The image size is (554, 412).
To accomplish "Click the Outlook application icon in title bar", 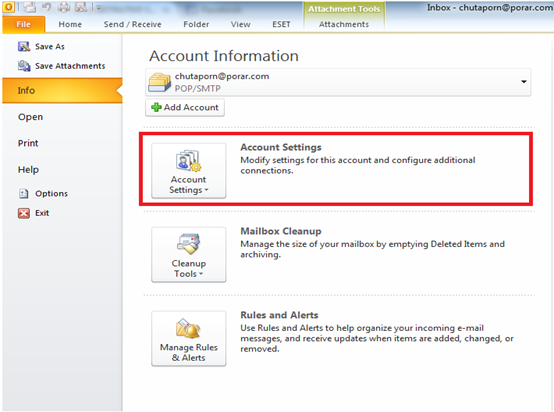I will click(8, 7).
